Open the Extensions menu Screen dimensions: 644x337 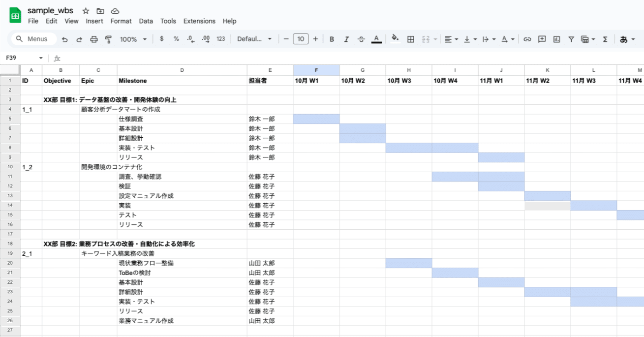[x=199, y=21]
